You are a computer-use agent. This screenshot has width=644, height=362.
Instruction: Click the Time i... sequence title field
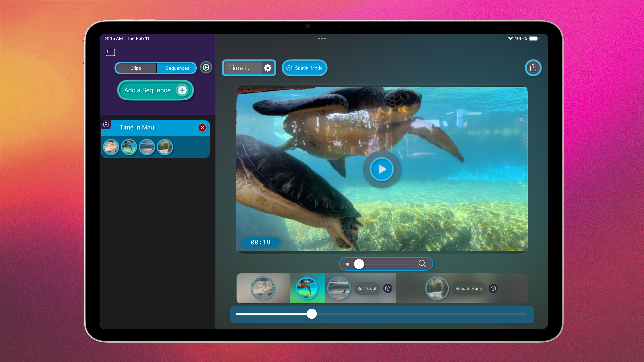tap(243, 68)
